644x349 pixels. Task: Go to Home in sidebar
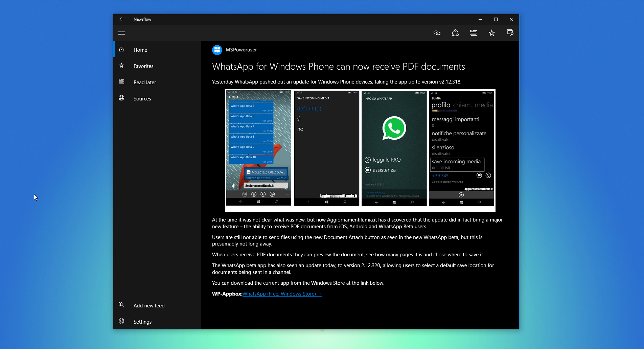pos(157,50)
